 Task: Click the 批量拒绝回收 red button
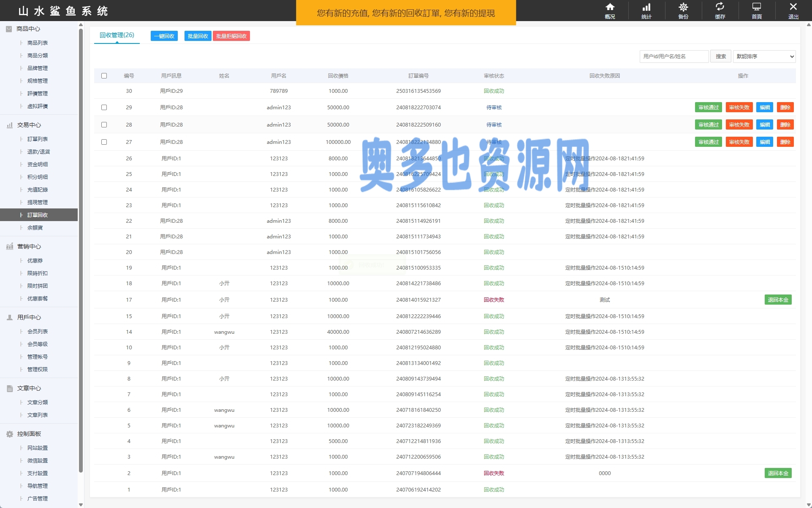tap(231, 36)
